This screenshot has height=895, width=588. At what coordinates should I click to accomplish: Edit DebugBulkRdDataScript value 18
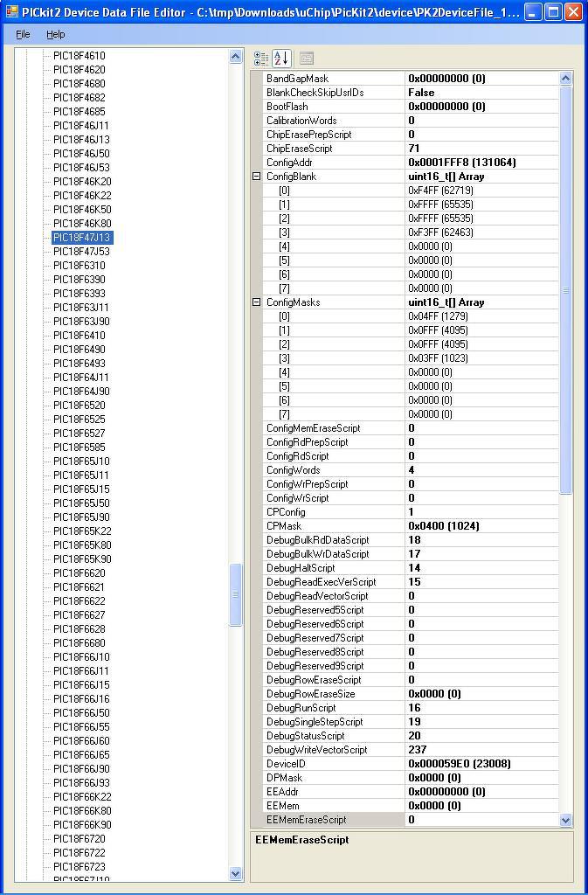tap(482, 540)
